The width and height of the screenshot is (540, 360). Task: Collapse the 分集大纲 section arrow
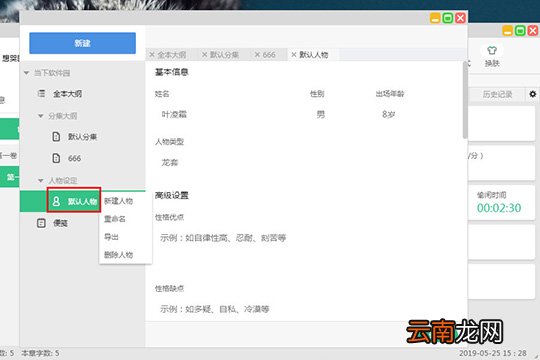pos(40,116)
